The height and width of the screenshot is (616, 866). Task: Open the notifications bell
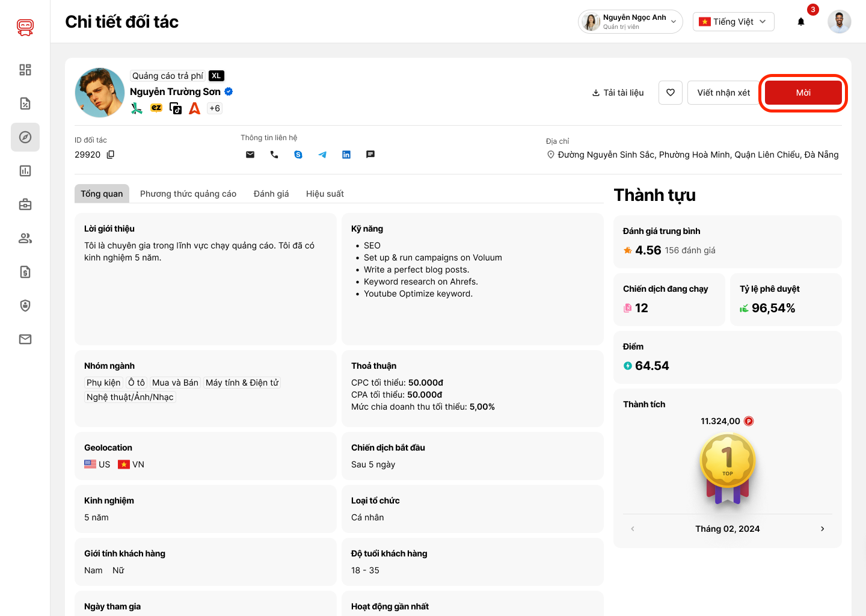tap(801, 22)
